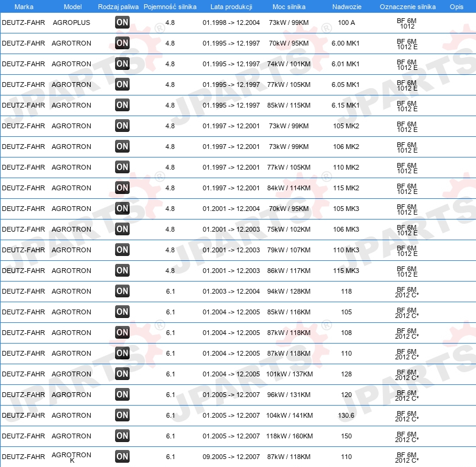Select the Model column header
The image size is (476, 467).
(x=72, y=7)
